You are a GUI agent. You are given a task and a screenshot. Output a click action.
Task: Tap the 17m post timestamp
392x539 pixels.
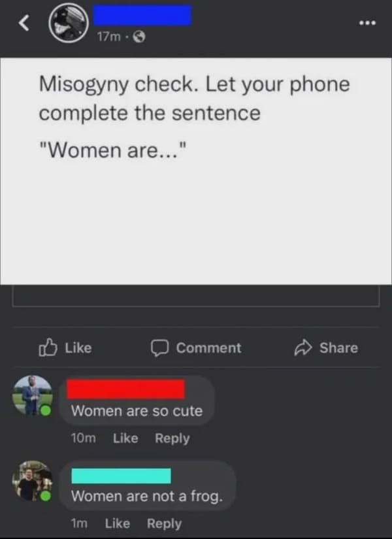[x=109, y=37]
